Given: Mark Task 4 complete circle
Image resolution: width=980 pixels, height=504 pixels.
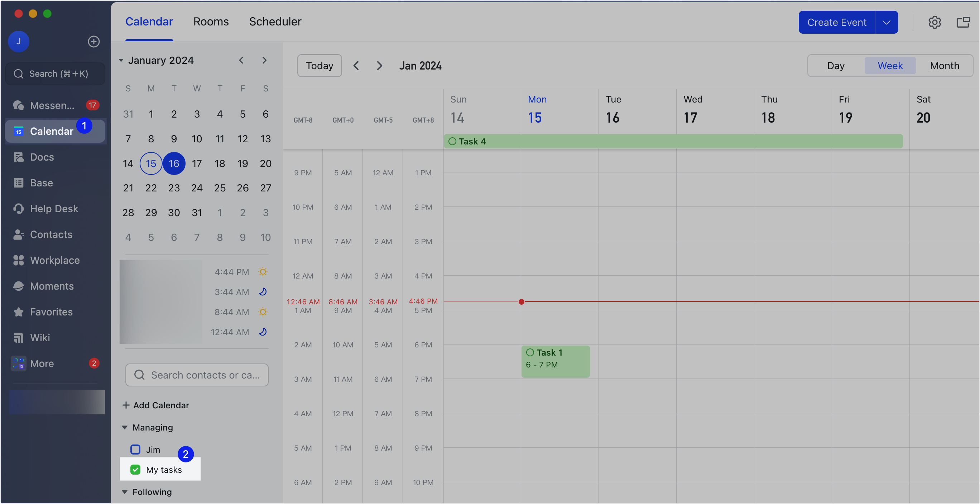Looking at the screenshot, I should 452,142.
